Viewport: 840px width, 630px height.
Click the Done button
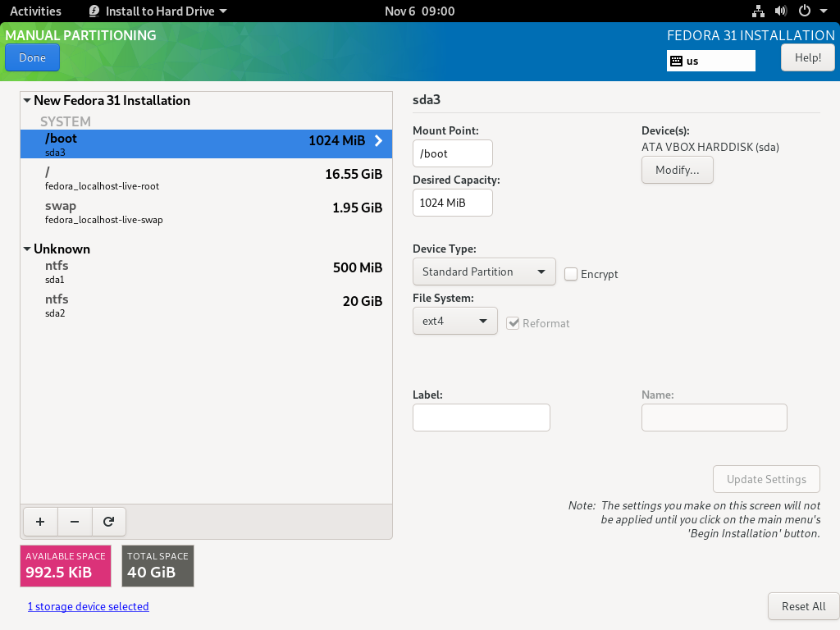tap(32, 58)
